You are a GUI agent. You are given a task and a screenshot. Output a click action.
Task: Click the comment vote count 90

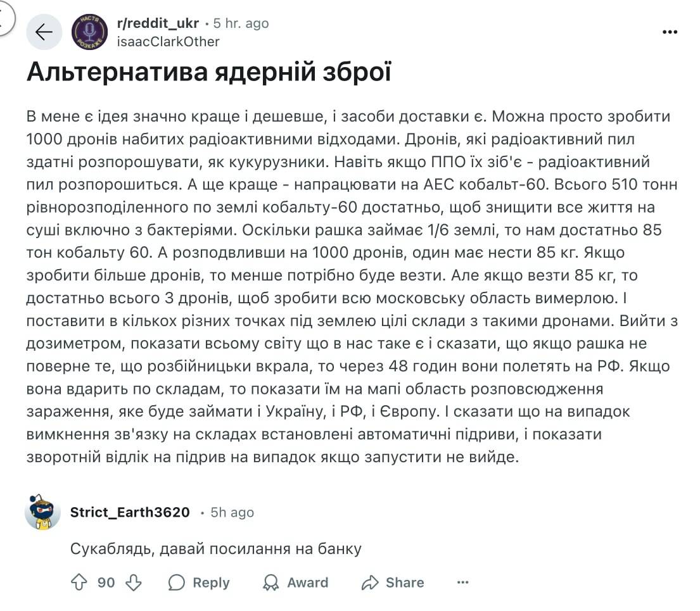(x=106, y=583)
